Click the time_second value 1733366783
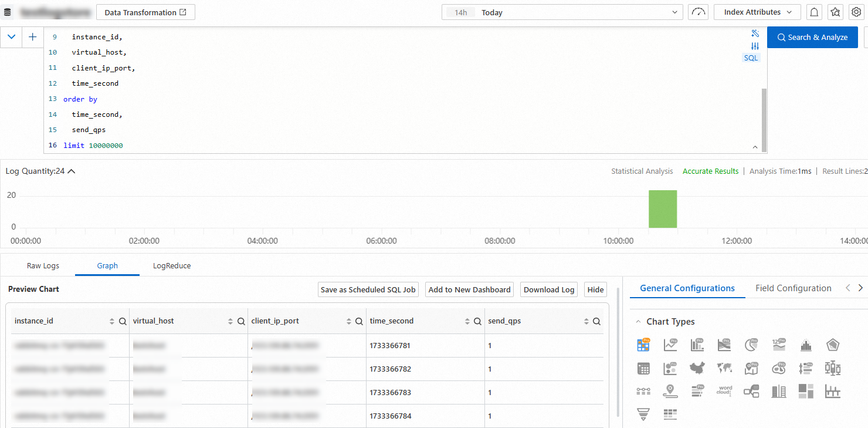This screenshot has width=868, height=428. tap(391, 393)
